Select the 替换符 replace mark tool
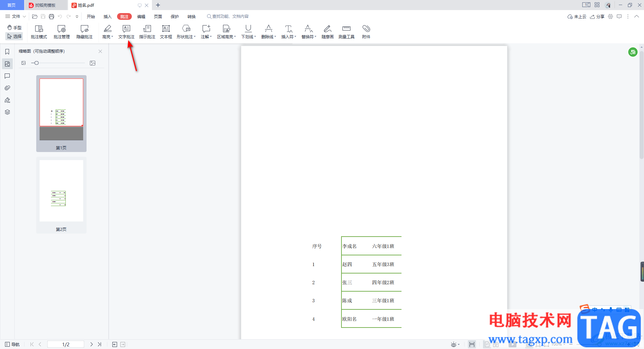 308,32
